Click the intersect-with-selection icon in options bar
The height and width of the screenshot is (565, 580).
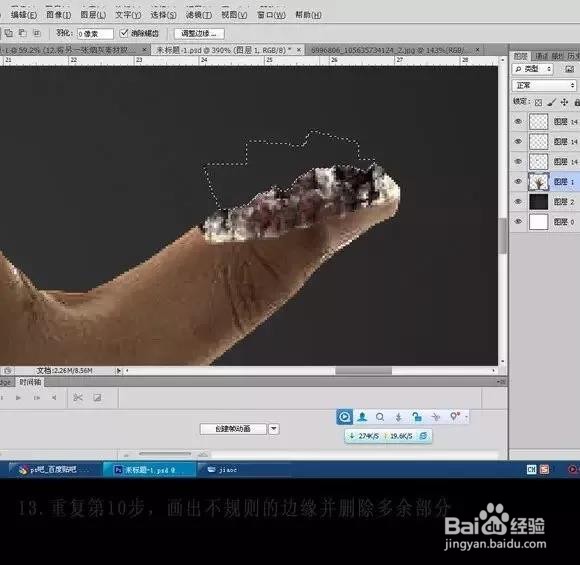click(37, 33)
